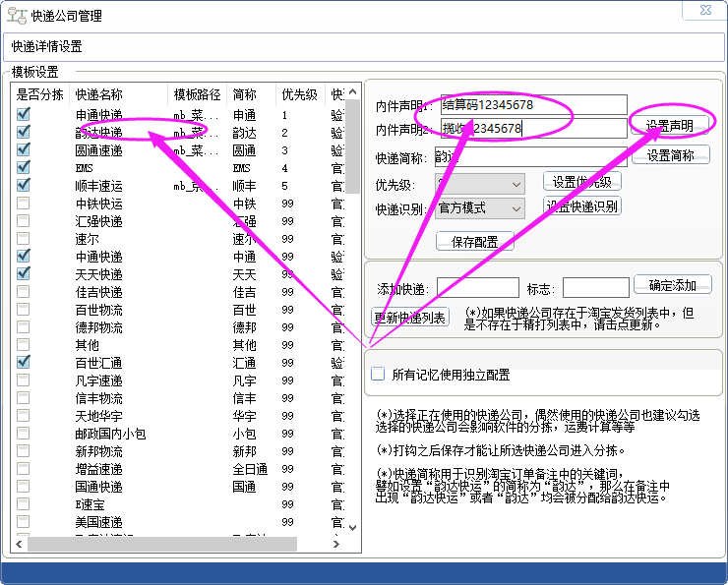
Task: Select the 天天快递 row name
Action: coord(99,274)
